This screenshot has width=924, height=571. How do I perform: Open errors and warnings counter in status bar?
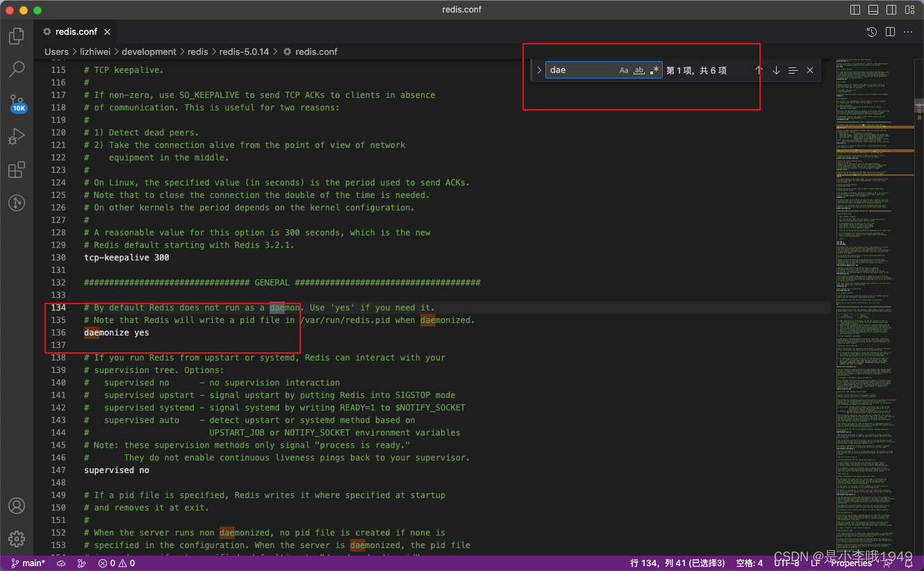click(116, 563)
